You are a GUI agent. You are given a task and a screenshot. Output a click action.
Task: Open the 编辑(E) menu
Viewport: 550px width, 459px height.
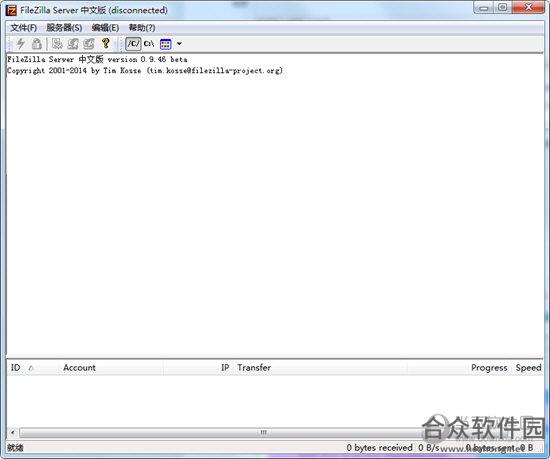[105, 28]
